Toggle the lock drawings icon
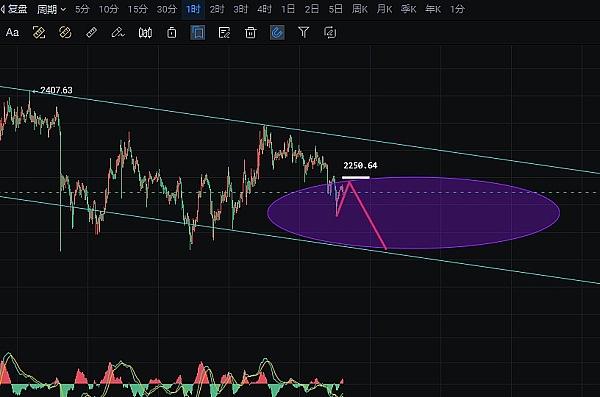Image resolution: width=600 pixels, height=397 pixels. tap(172, 33)
